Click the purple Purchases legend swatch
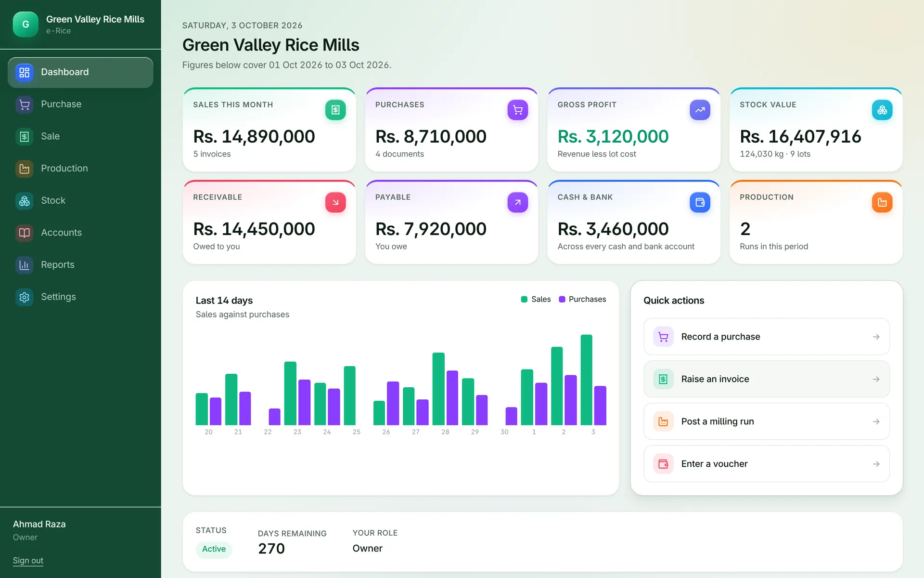 coord(562,299)
